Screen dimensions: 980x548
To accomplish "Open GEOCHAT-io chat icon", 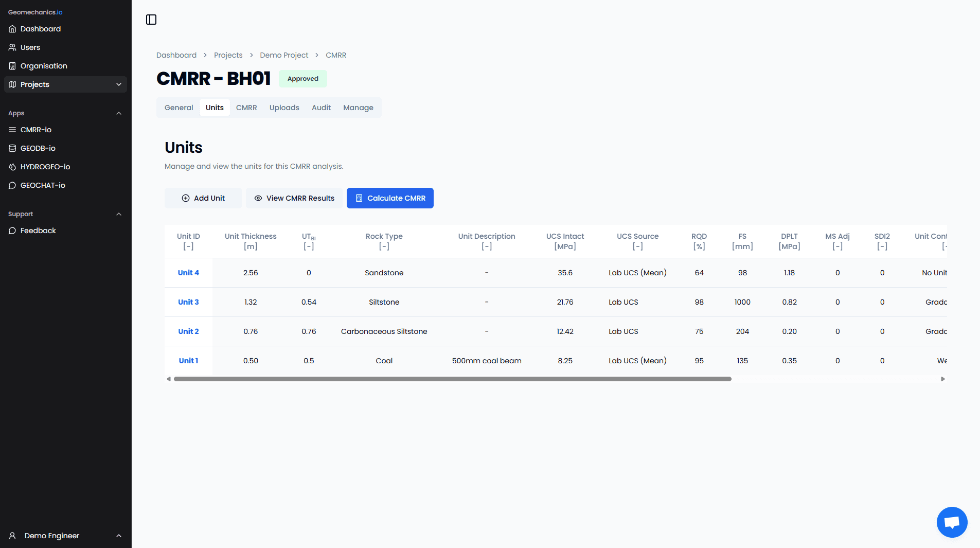I will (x=12, y=185).
